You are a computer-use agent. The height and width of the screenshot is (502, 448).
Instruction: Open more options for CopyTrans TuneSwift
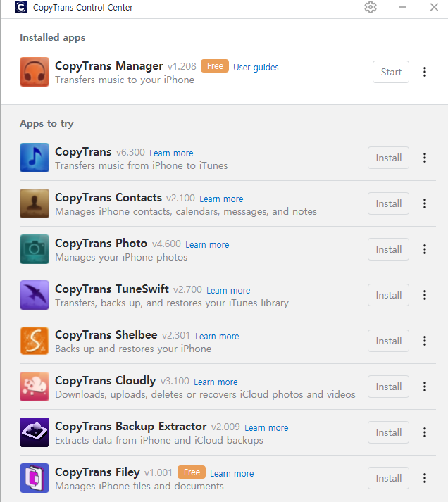pos(425,295)
